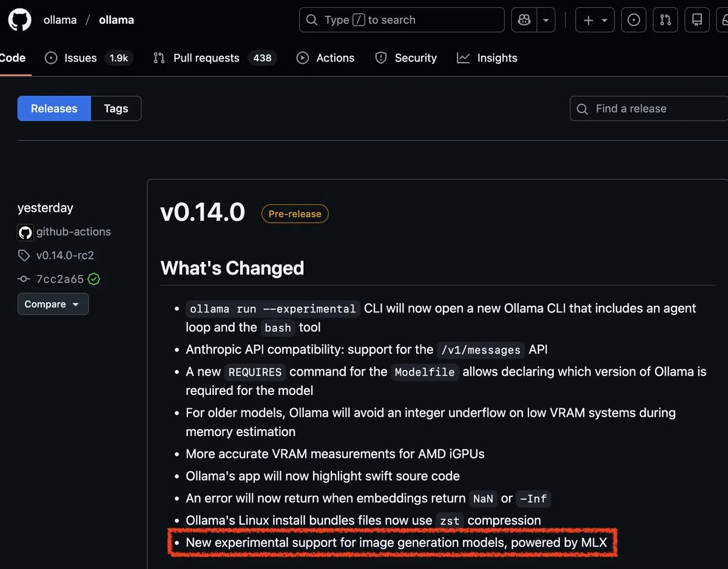This screenshot has height=569, width=728.
Task: Click the -Inf code snippet
Action: point(534,499)
